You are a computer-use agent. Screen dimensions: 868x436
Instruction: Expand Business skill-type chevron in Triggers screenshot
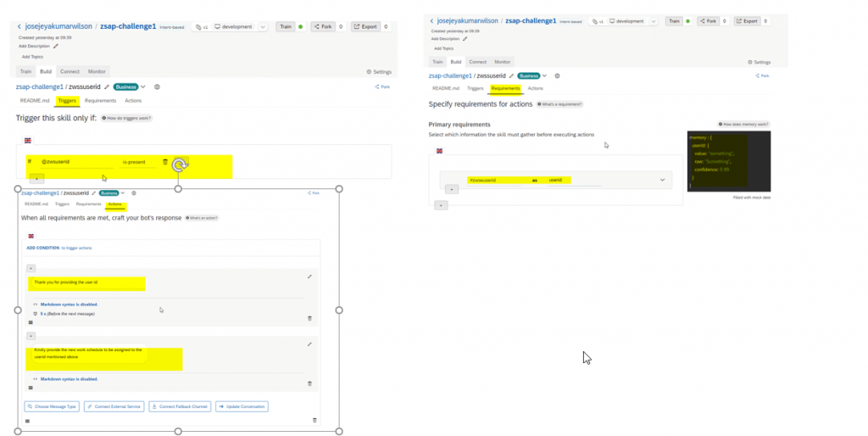point(142,87)
